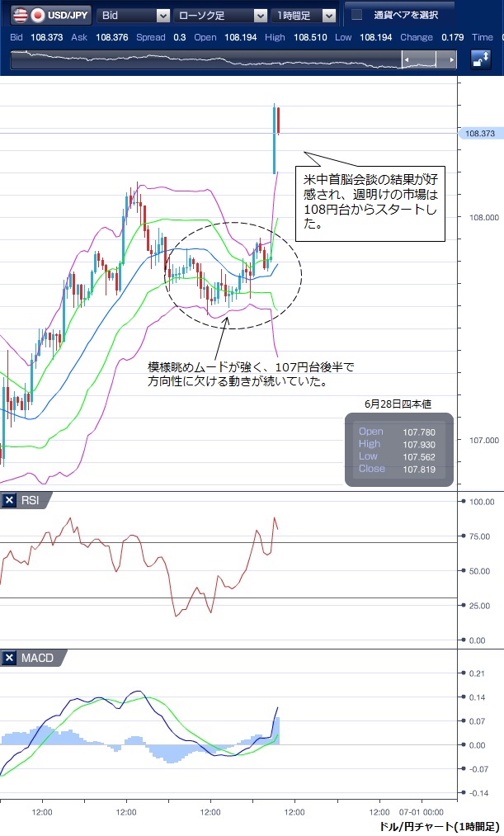The width and height of the screenshot is (504, 836).
Task: Click the overview line in the navigator bar
Action: [206, 58]
